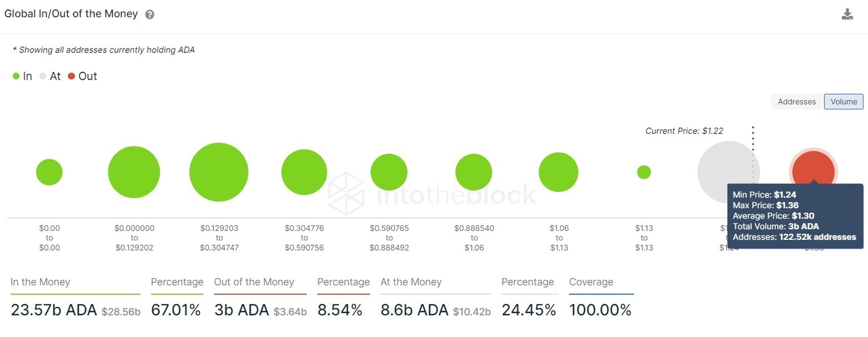This screenshot has width=868, height=337.
Task: Select the bubble for $0.888540 to $1.06
Action: click(474, 172)
